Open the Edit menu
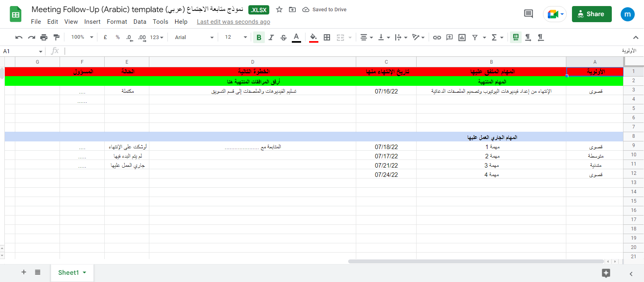644x282 pixels. pos(53,22)
